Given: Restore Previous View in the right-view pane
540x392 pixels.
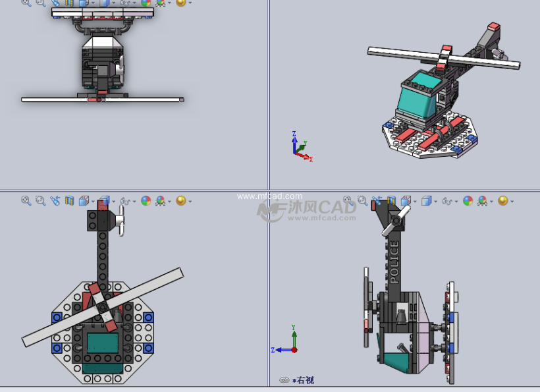Looking at the screenshot, I should [377, 200].
